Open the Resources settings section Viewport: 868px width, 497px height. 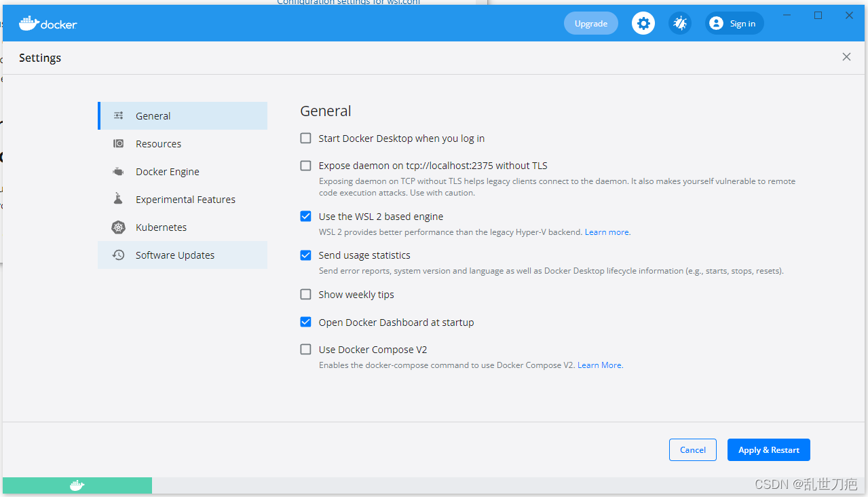click(183, 143)
